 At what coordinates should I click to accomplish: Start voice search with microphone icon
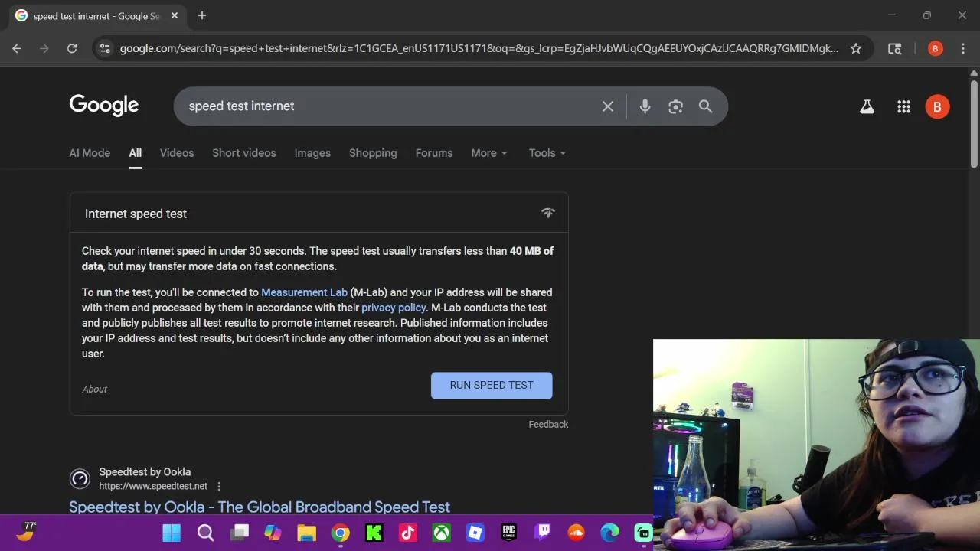645,106
